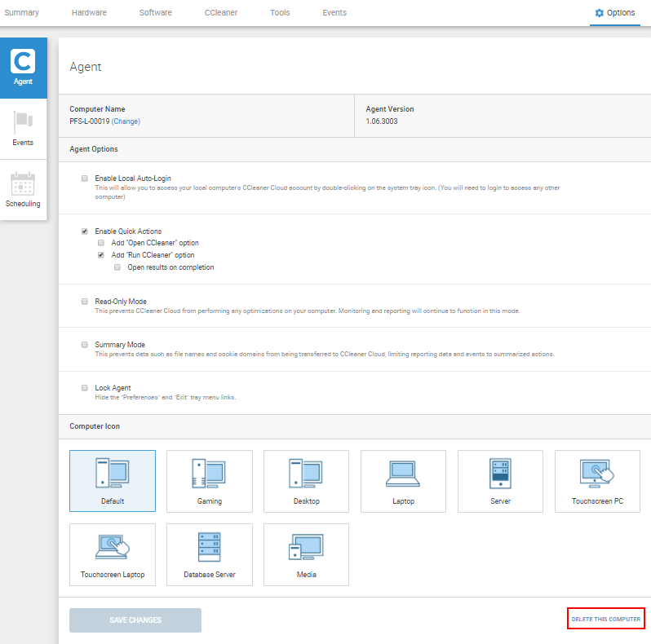This screenshot has height=644, width=651.
Task: Select the Touchscreen PC icon
Action: (597, 481)
